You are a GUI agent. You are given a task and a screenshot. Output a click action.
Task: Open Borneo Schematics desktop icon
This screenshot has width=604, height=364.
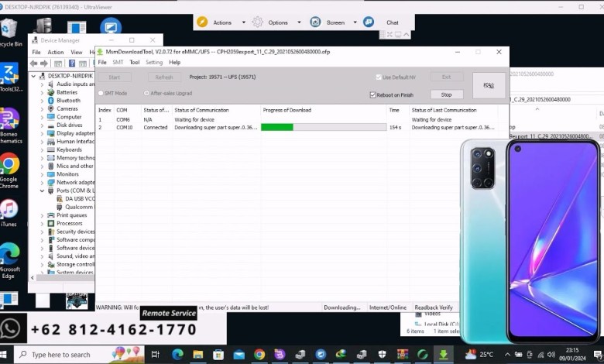tap(9, 126)
